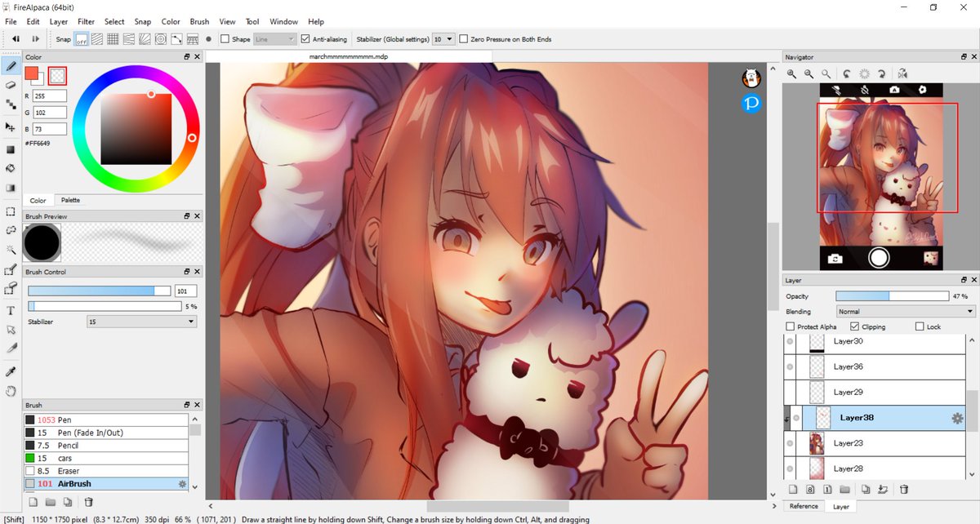980x524 pixels.
Task: Switch to Reference tab
Action: pyautogui.click(x=804, y=506)
